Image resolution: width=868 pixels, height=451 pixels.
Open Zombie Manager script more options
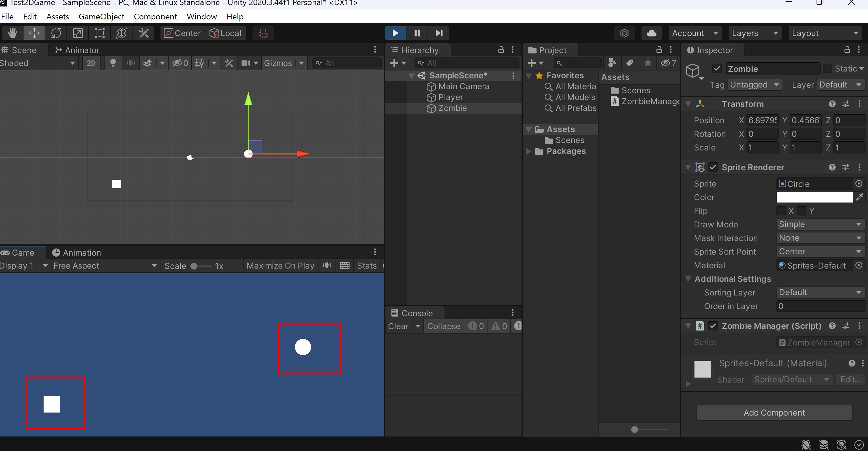click(x=859, y=326)
